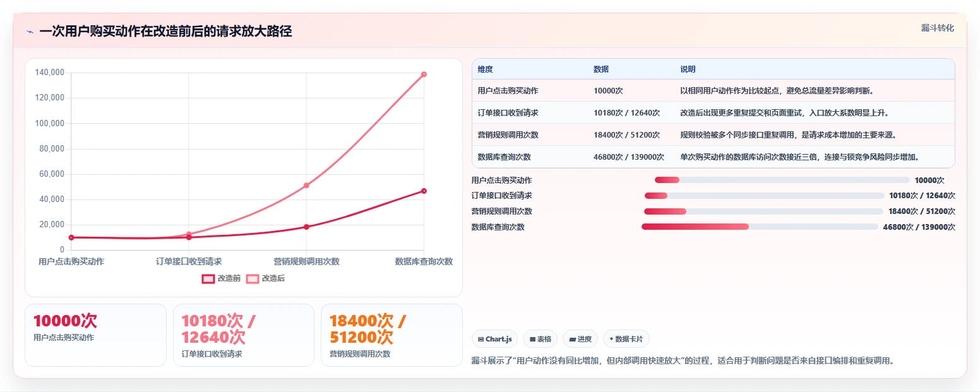Click the 46800次 / 139000次 table cell
Screen dimensions: 980x392
[629, 157]
